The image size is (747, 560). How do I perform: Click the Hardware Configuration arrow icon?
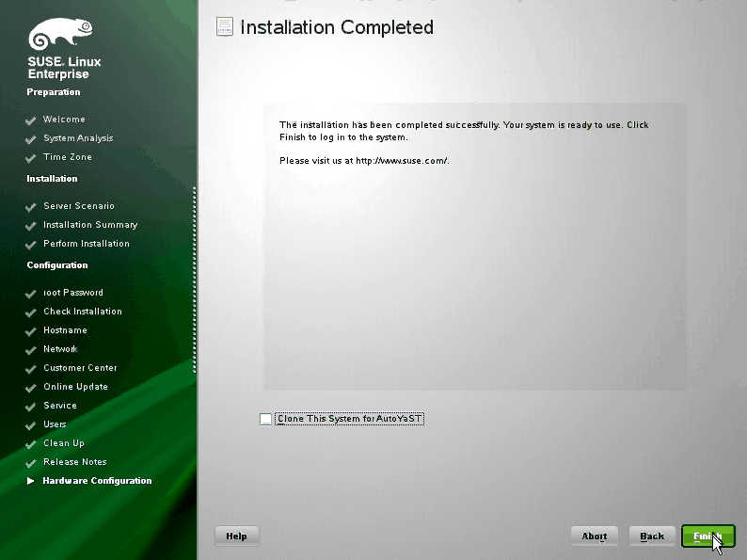tap(31, 481)
